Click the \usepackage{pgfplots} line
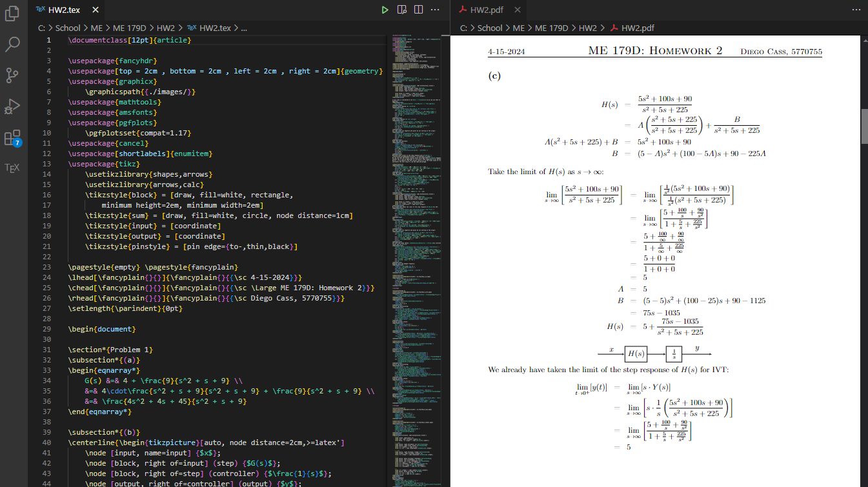The height and width of the screenshot is (487, 868). pos(113,123)
